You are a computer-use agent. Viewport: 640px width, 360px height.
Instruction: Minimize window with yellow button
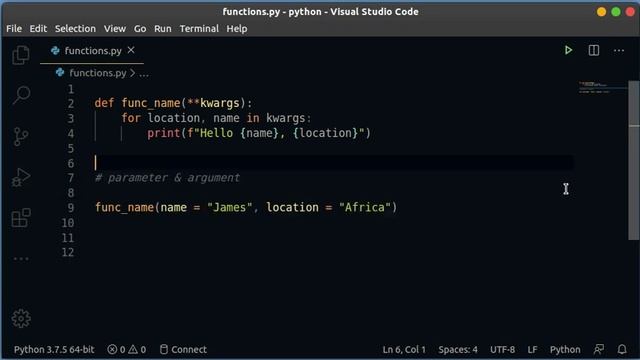coord(601,12)
